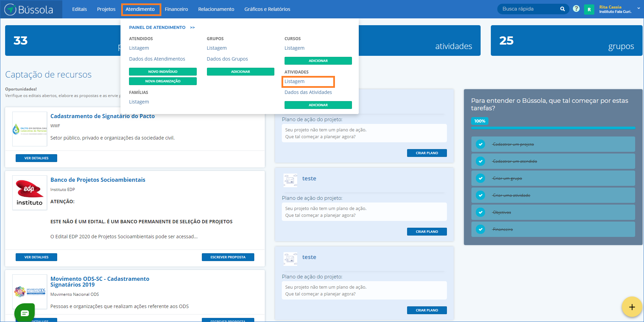Expand the user account dropdown arrow
The height and width of the screenshot is (322, 644).
pos(639,9)
